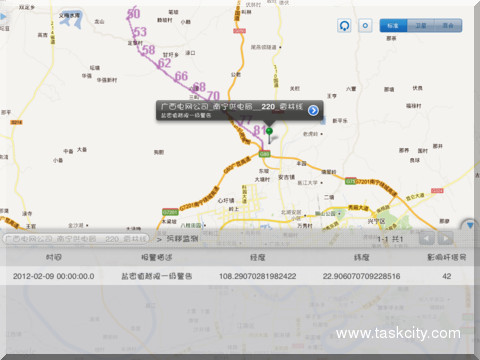
Task: Click the breadcrumb line name pill
Action: 76,239
